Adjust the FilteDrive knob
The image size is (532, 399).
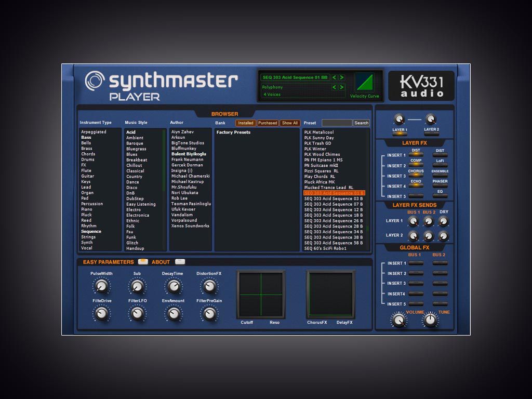101,314
